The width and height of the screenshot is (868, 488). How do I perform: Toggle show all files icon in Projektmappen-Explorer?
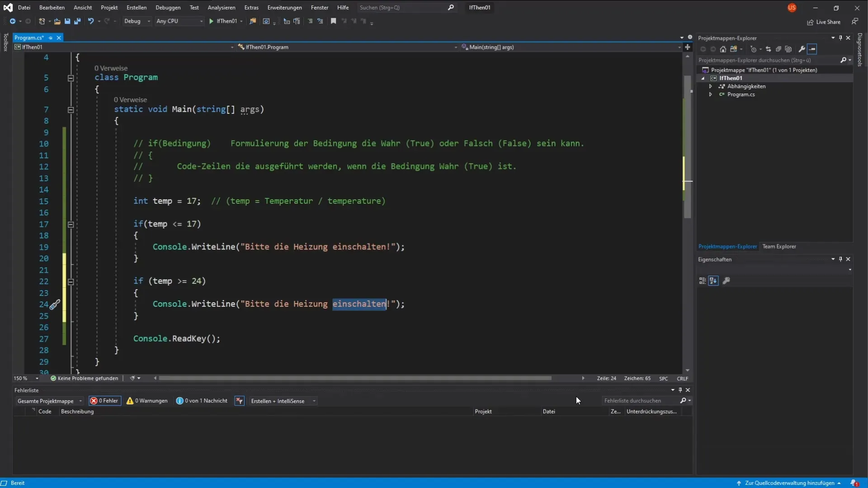point(788,49)
